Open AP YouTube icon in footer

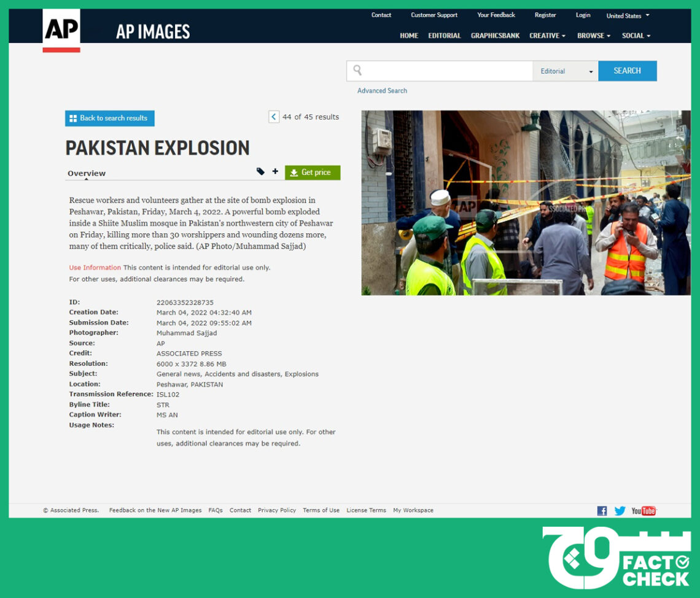point(644,511)
